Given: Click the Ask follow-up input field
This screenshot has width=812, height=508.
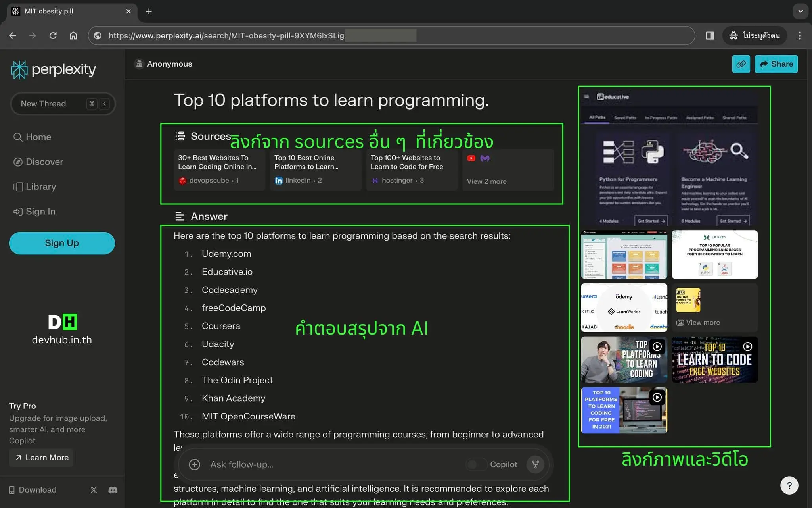Looking at the screenshot, I should coord(333,464).
